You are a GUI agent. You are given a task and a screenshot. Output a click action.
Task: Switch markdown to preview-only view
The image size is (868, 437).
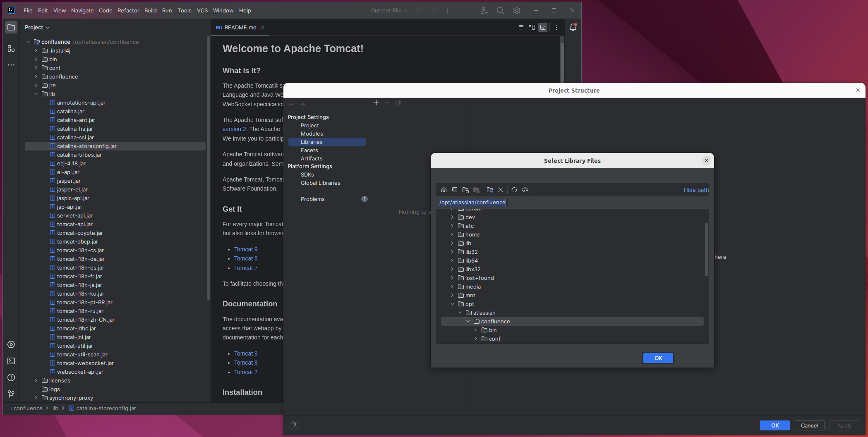(543, 27)
